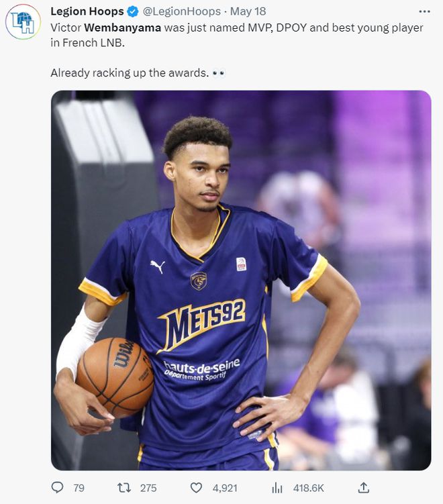Image resolution: width=443 pixels, height=504 pixels.
Task: Like the tweet with the heart icon
Action: [x=196, y=488]
